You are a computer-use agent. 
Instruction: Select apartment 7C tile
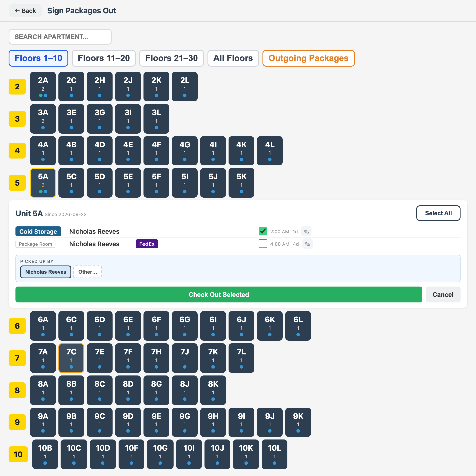(x=71, y=358)
